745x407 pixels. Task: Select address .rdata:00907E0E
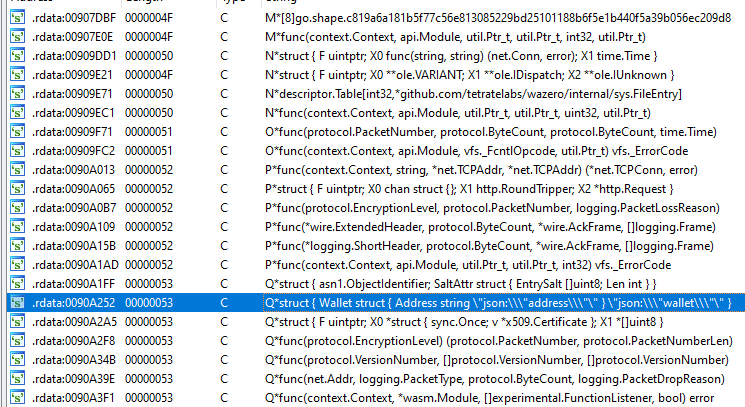(73, 37)
